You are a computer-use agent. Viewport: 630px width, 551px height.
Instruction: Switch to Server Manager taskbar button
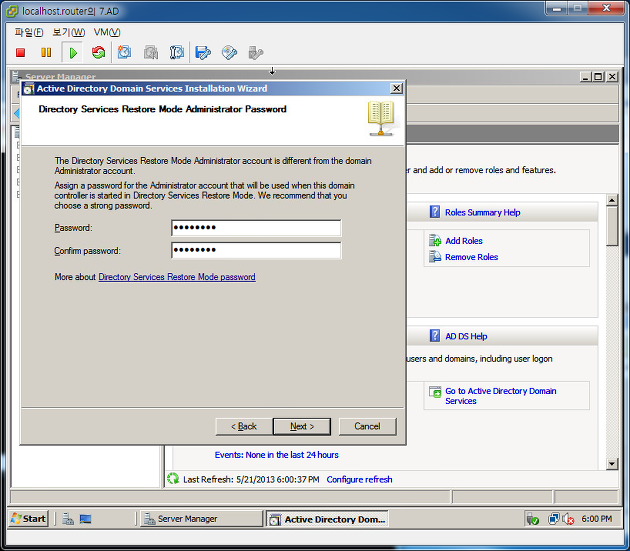[x=201, y=519]
